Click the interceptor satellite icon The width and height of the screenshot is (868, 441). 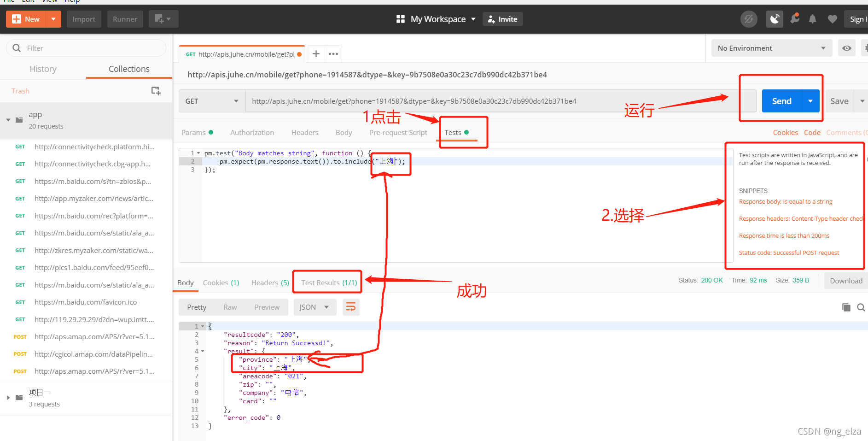(x=775, y=19)
